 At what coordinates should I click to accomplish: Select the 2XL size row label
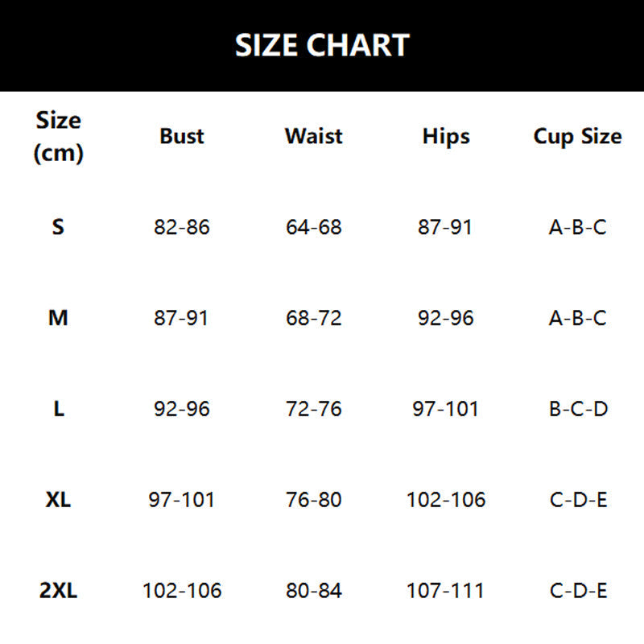tap(58, 591)
